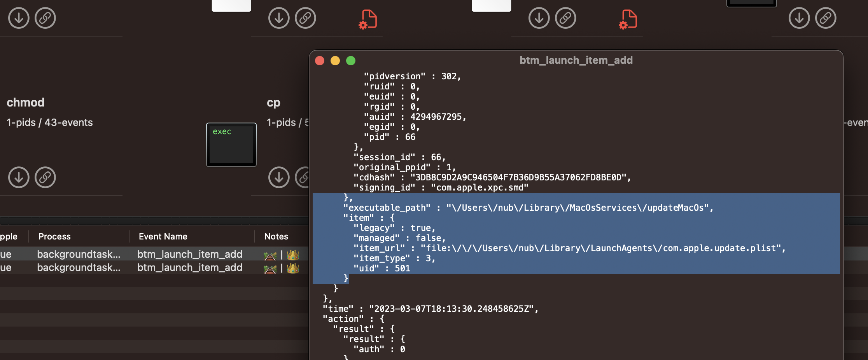Click crossed-swords icon in second btm_launch_item_add row

click(270, 269)
